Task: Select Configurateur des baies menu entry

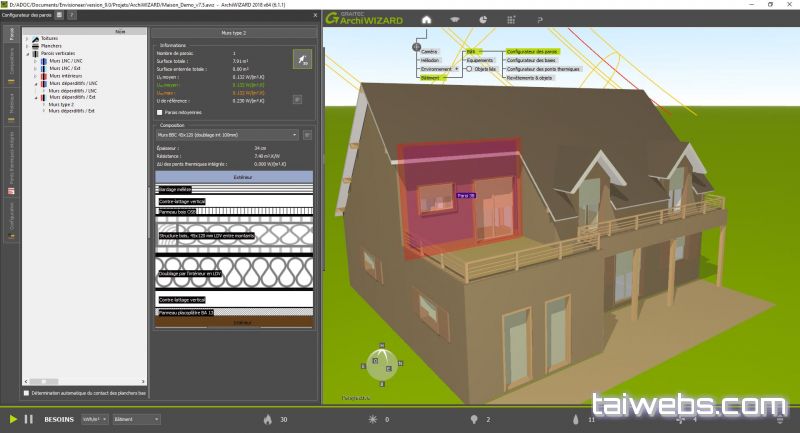Action: (530, 60)
